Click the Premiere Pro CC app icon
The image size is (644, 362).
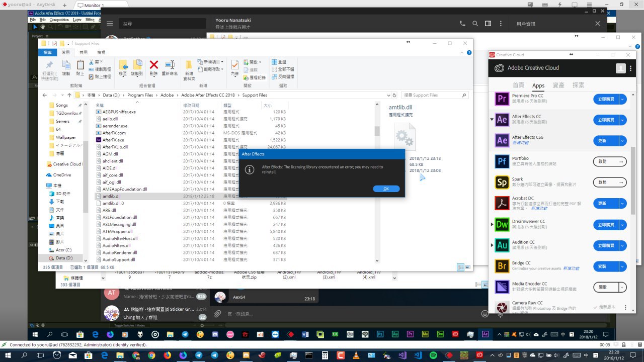(502, 99)
